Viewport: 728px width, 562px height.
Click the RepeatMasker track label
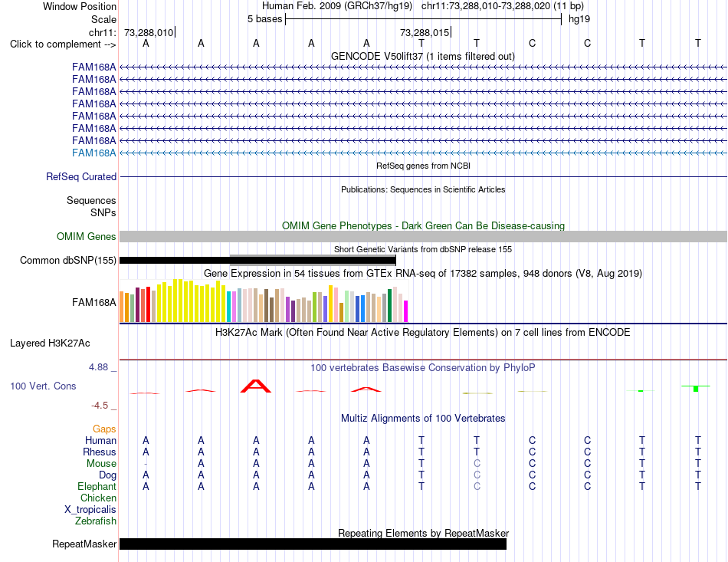coord(84,544)
